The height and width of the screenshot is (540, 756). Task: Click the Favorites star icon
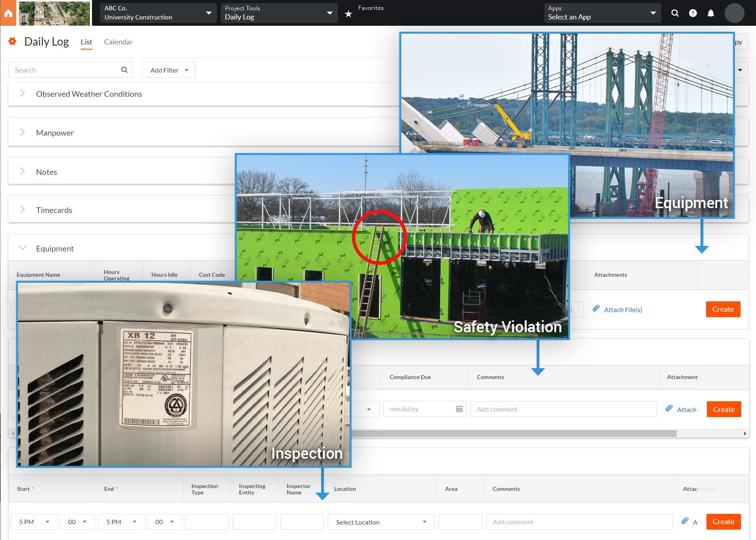pyautogui.click(x=348, y=14)
